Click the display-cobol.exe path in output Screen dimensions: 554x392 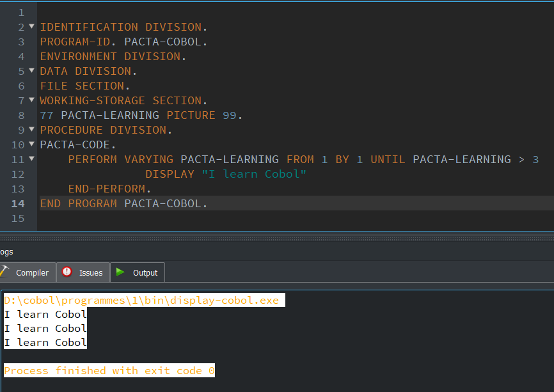(x=141, y=300)
